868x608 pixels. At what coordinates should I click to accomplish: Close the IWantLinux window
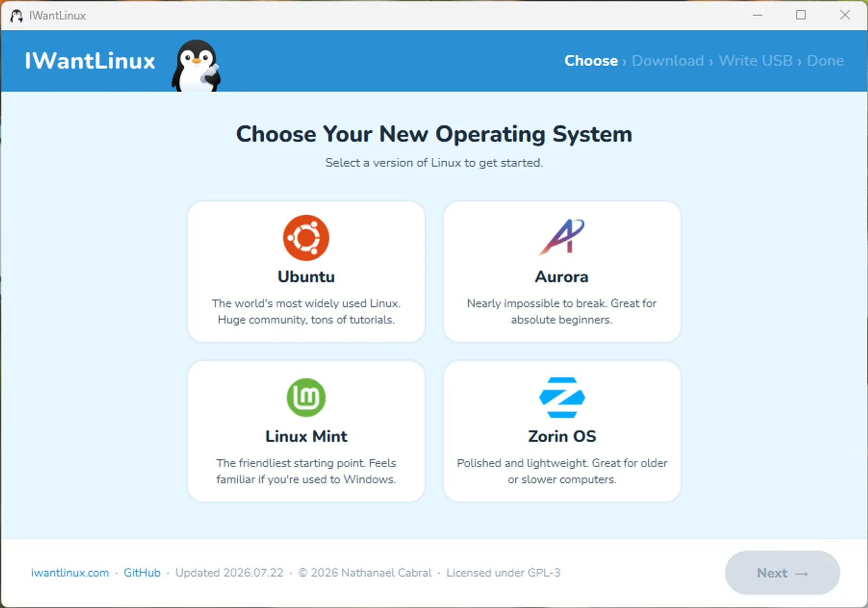coord(845,15)
